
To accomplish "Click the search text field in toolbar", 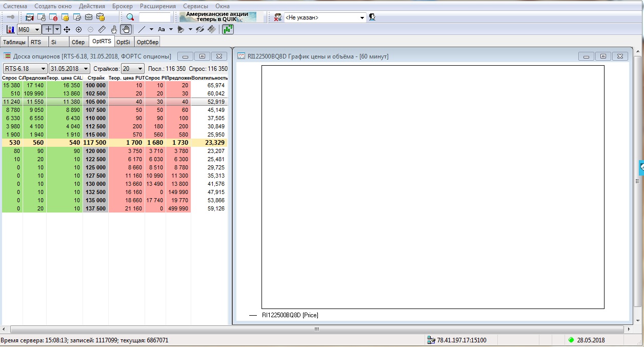I will click(155, 17).
